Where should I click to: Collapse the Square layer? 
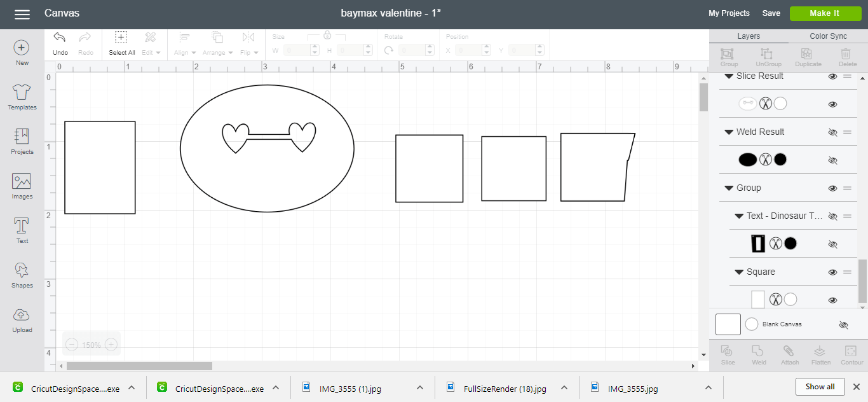(739, 272)
